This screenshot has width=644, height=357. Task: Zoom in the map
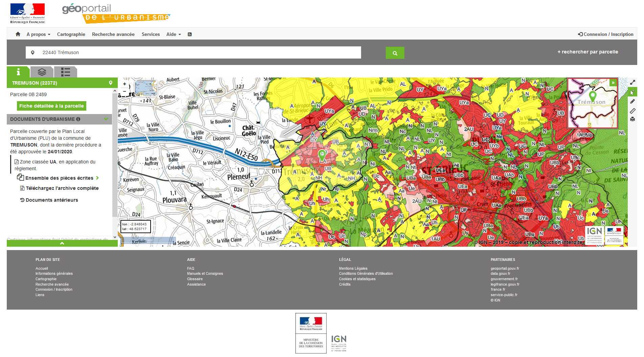point(125,84)
